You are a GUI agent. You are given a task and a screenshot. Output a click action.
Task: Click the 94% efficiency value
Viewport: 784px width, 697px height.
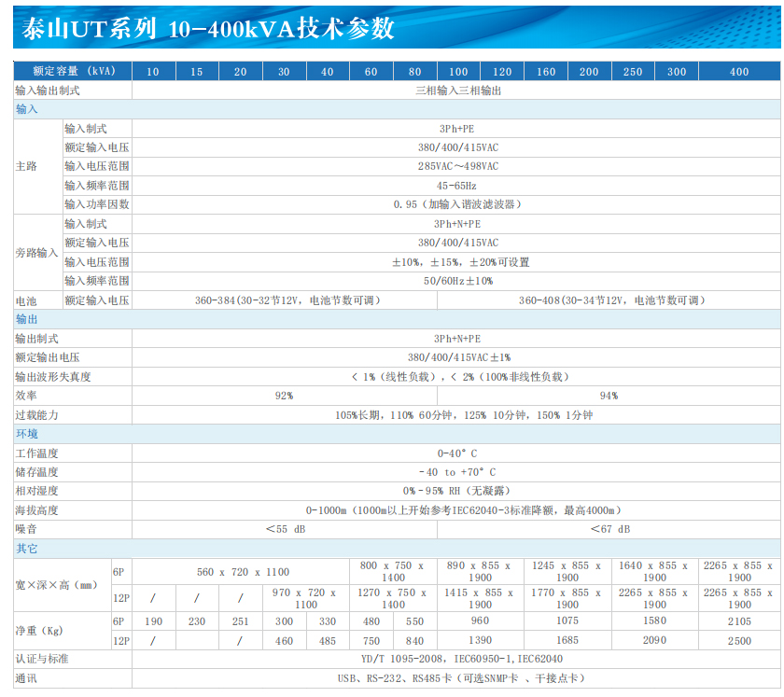tap(609, 396)
